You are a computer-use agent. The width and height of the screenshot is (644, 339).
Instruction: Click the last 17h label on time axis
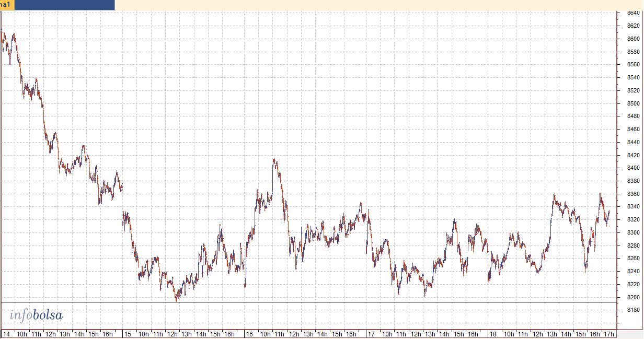[609, 334]
